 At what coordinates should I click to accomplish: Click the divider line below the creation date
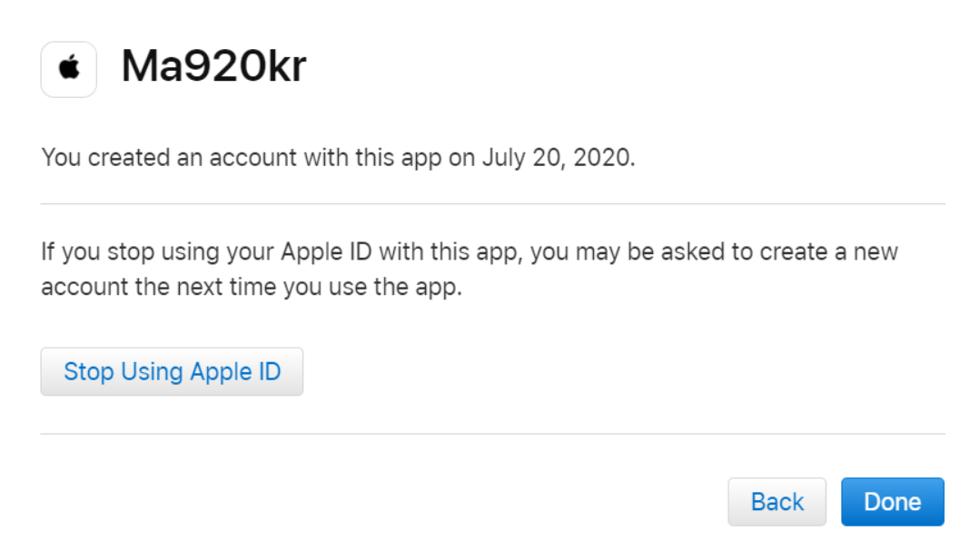492,203
